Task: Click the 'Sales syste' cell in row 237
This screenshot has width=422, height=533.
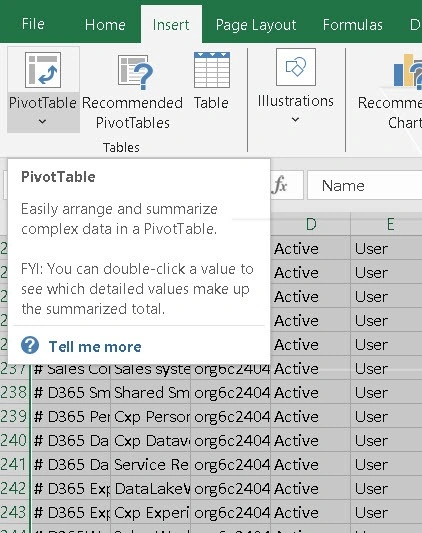Action: click(151, 371)
